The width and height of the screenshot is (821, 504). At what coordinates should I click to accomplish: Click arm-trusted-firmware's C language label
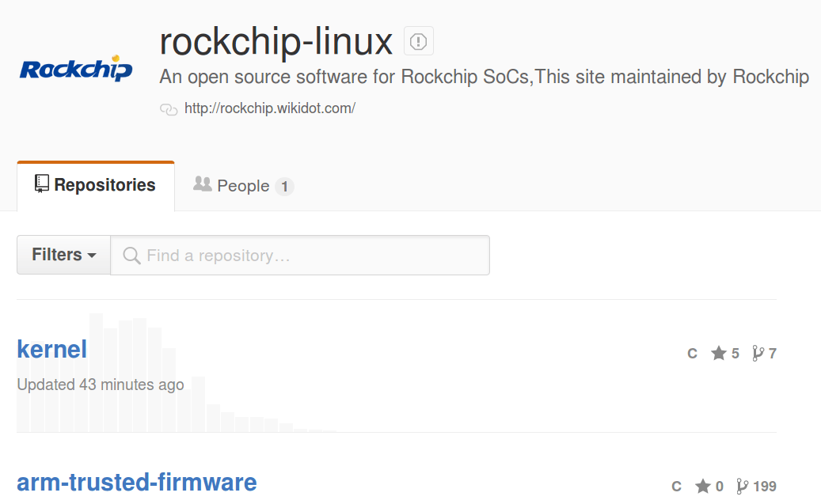tap(676, 487)
